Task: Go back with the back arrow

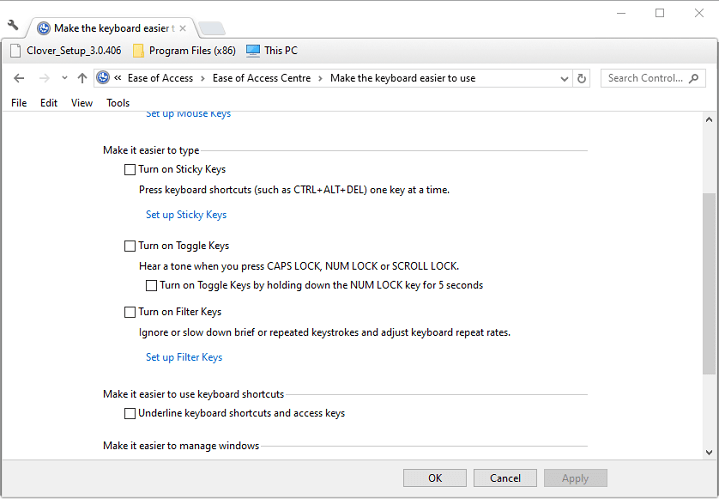Action: coord(19,78)
